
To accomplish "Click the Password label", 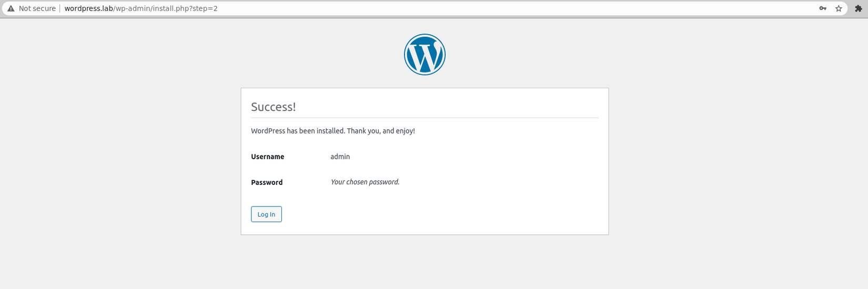I will pyautogui.click(x=267, y=182).
